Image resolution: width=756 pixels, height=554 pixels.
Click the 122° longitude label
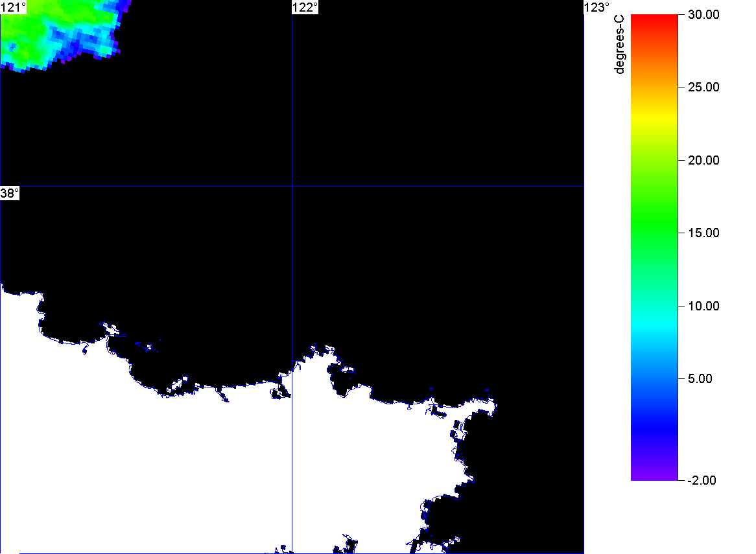pos(305,7)
